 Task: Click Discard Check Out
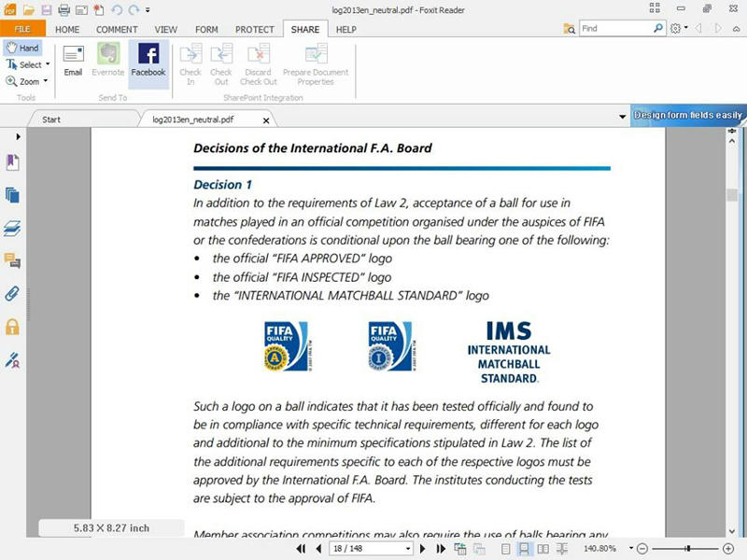(259, 64)
